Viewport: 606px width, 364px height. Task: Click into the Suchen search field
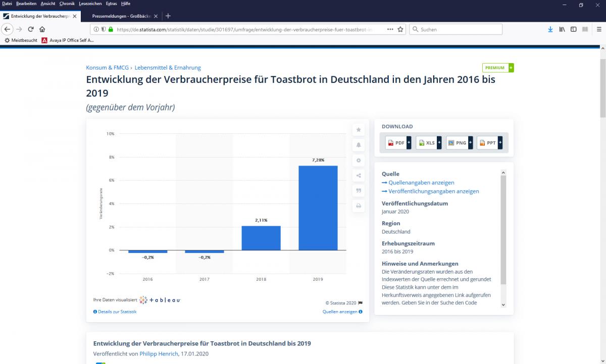click(x=456, y=29)
